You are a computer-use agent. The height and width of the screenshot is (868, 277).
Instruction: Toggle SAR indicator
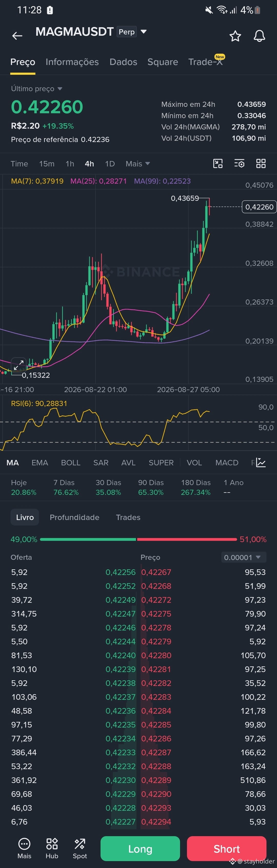(x=101, y=463)
